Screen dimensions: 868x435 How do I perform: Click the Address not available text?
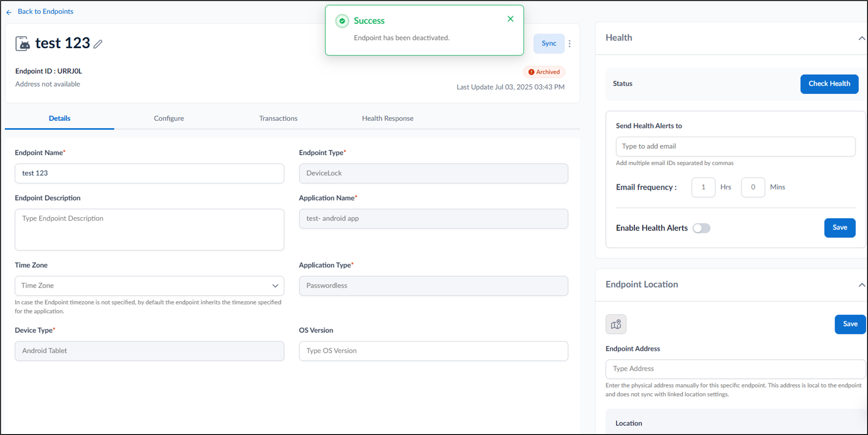coord(48,84)
